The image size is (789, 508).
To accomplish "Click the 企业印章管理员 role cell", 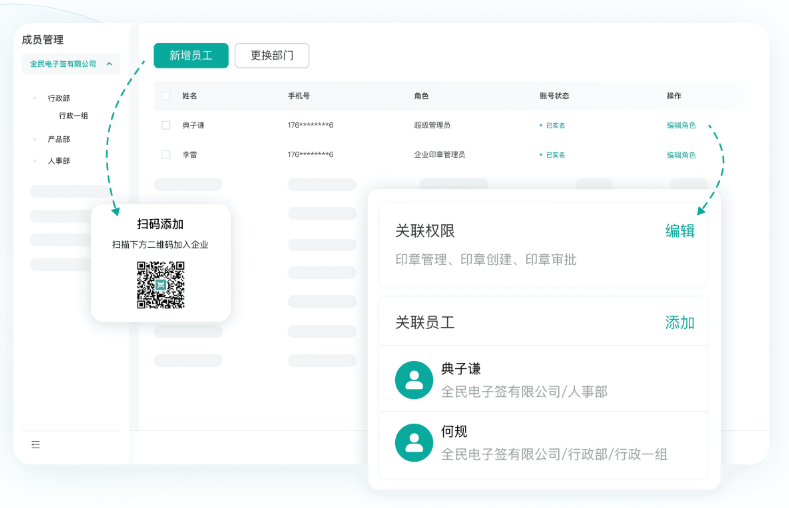I will pos(439,154).
